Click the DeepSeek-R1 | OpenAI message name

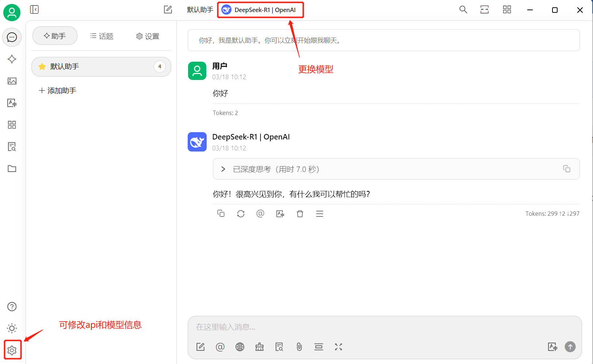pyautogui.click(x=251, y=137)
